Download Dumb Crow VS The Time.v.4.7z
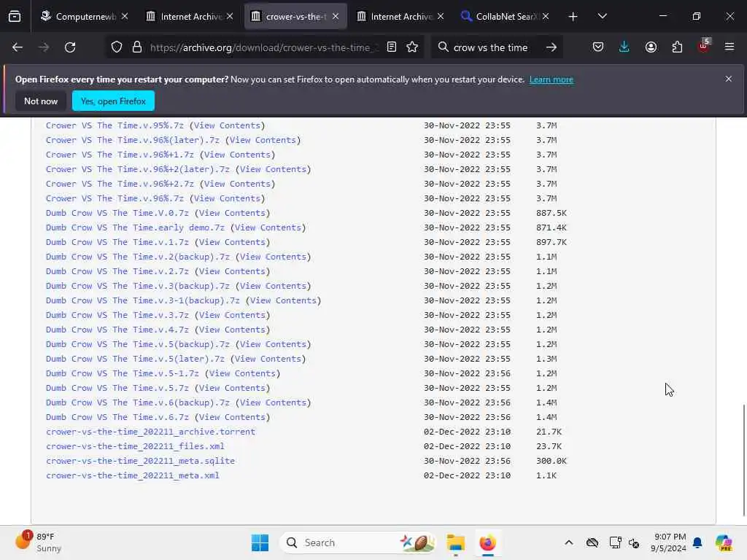The width and height of the screenshot is (747, 560). (x=117, y=330)
